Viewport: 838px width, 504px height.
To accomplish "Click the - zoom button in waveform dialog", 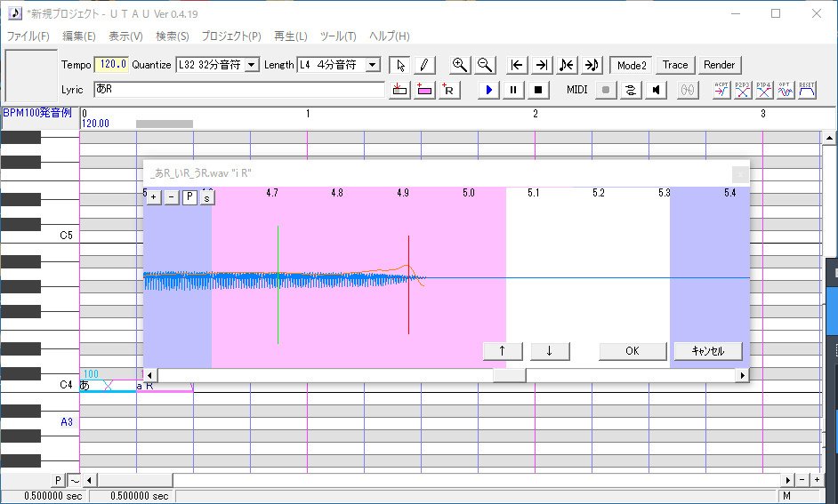I will [171, 197].
